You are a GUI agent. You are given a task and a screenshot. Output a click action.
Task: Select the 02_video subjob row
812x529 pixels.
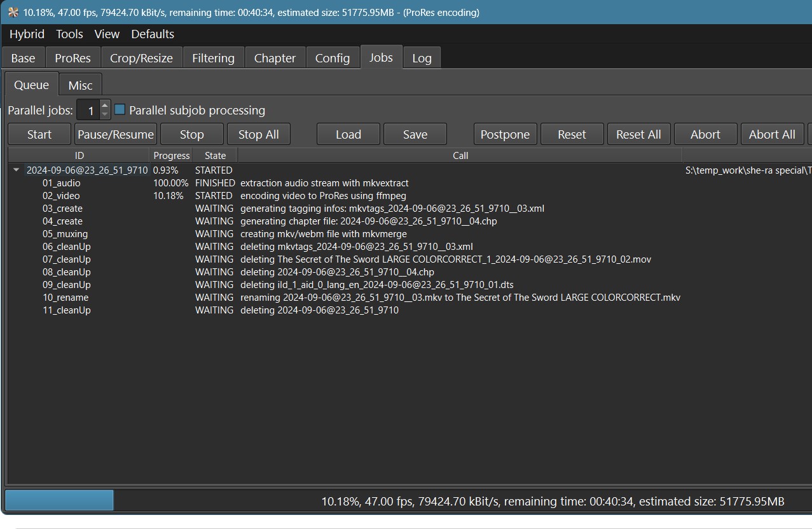pos(61,196)
